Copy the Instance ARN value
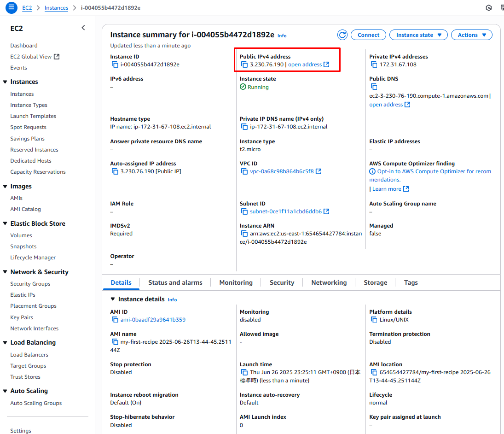The height and width of the screenshot is (434, 504). click(x=244, y=234)
